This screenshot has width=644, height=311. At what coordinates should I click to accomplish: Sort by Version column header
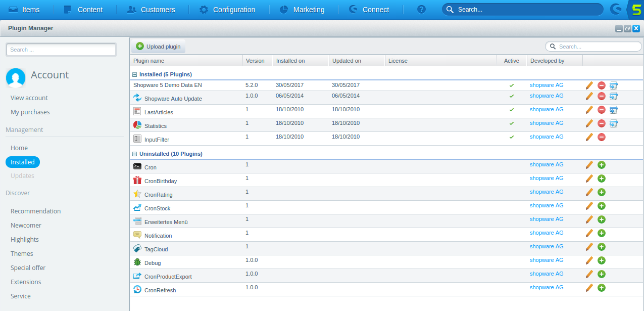point(258,61)
